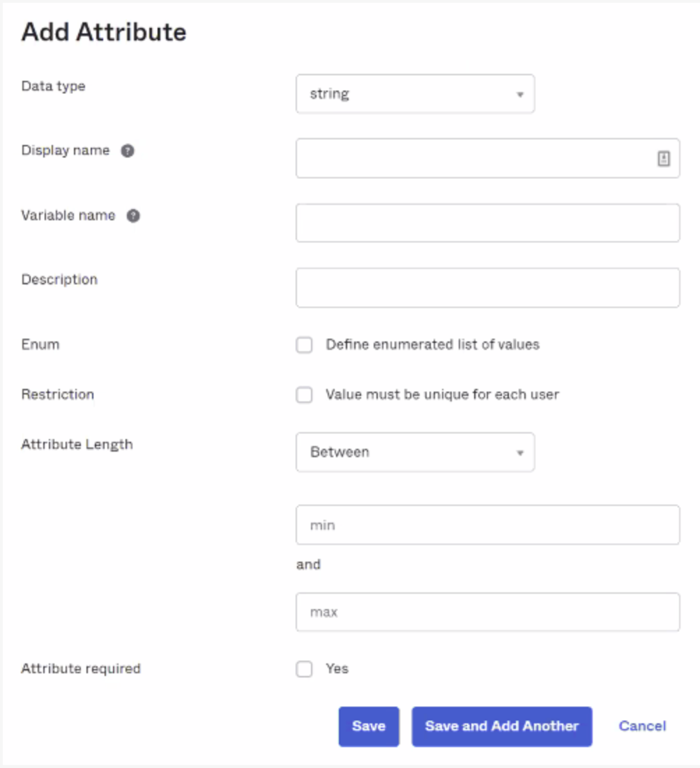Check Yes under Attribute required
The height and width of the screenshot is (768, 700).
[x=304, y=669]
